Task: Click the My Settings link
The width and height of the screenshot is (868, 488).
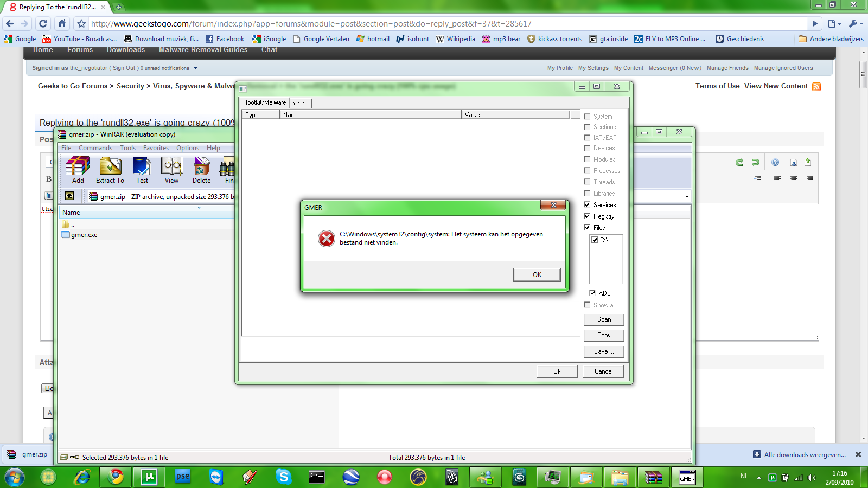Action: 593,68
